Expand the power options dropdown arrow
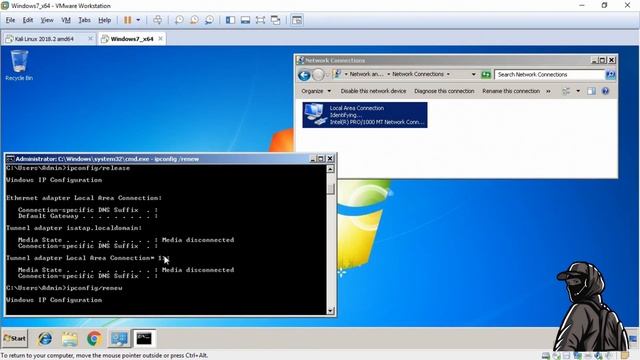Viewport: 640px width, 360px height. (x=138, y=20)
